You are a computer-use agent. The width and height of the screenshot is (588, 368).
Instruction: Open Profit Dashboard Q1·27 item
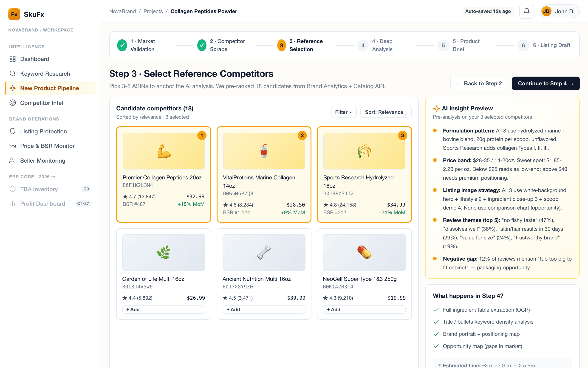[50, 204]
